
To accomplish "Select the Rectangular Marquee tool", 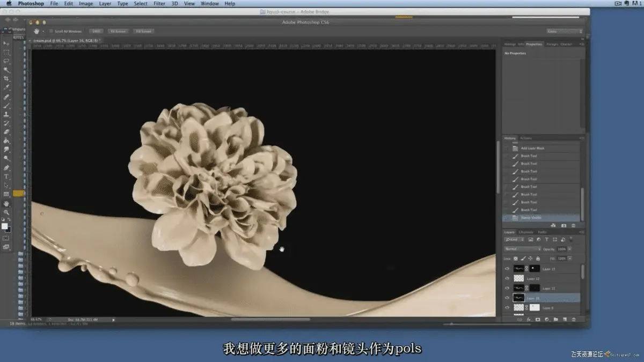I will [x=6, y=53].
